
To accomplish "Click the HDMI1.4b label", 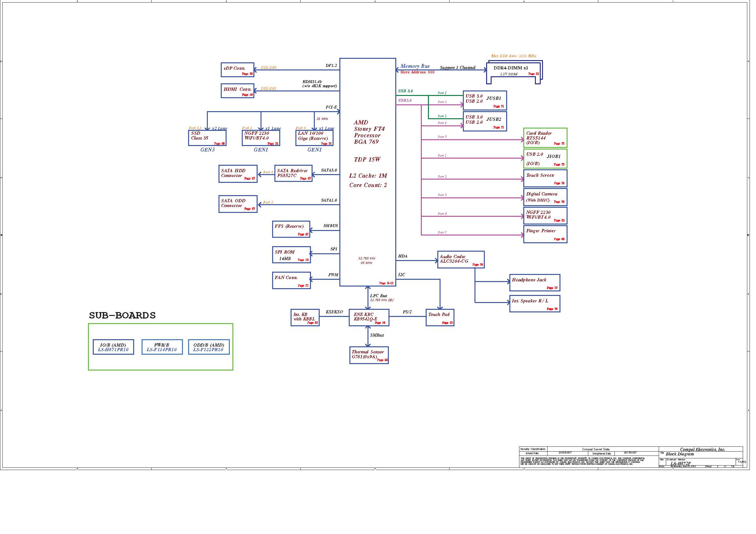I will tap(312, 82).
